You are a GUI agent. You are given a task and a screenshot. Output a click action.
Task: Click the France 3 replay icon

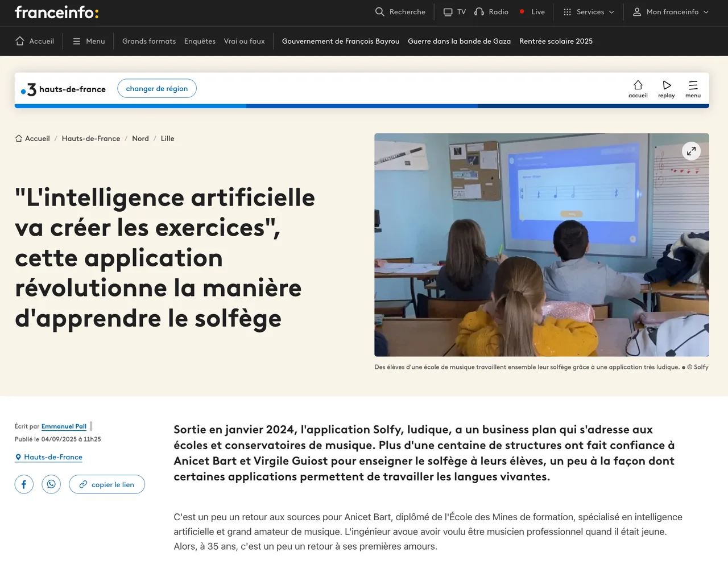tap(667, 88)
